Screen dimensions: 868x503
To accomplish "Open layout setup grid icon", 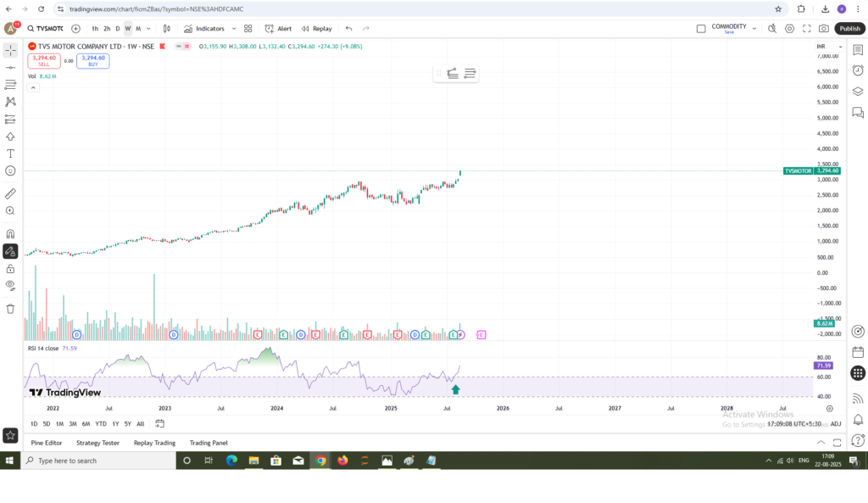I will [248, 29].
